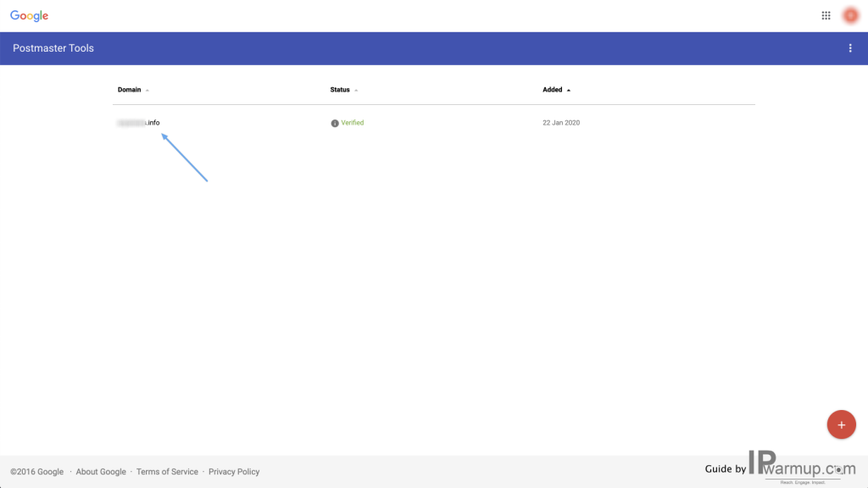The width and height of the screenshot is (868, 488).
Task: Open the Privacy Policy link
Action: click(234, 471)
